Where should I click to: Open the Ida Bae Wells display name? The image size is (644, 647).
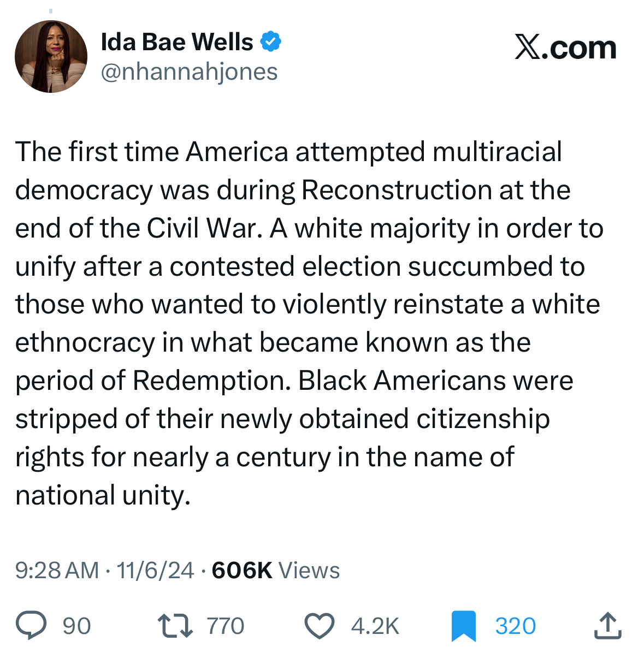point(177,42)
